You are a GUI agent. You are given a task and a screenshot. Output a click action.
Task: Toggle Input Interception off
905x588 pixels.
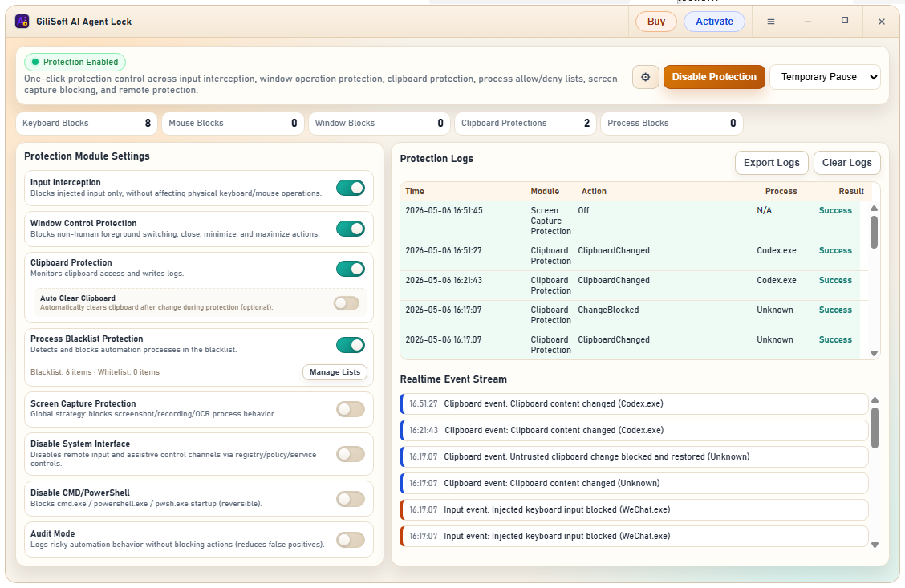click(x=351, y=188)
